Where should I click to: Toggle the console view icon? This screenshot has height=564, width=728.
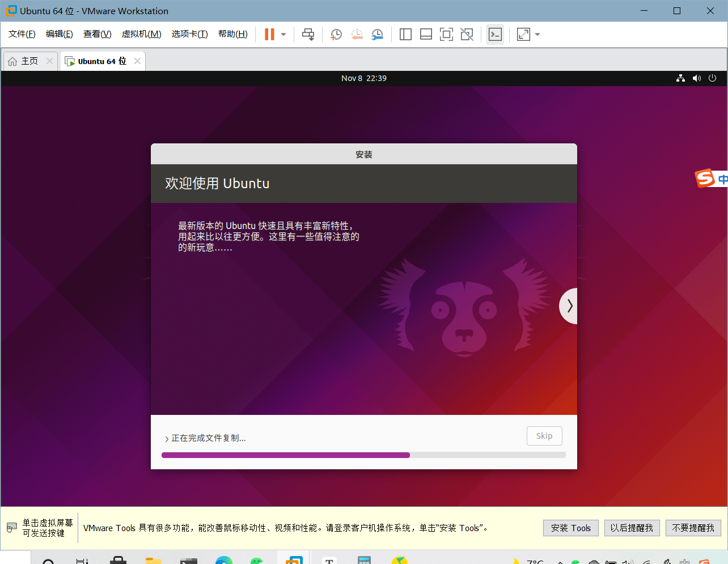point(495,35)
